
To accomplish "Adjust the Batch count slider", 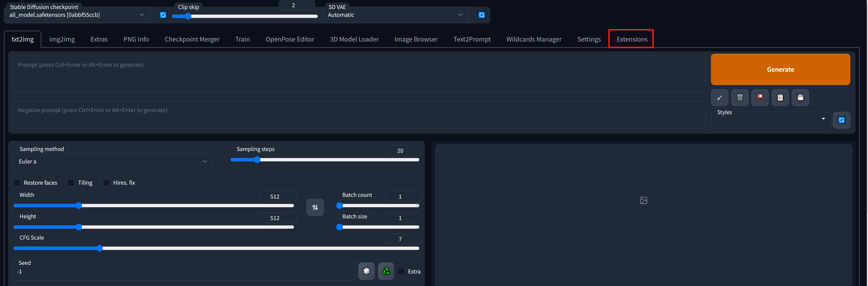I will [x=378, y=206].
